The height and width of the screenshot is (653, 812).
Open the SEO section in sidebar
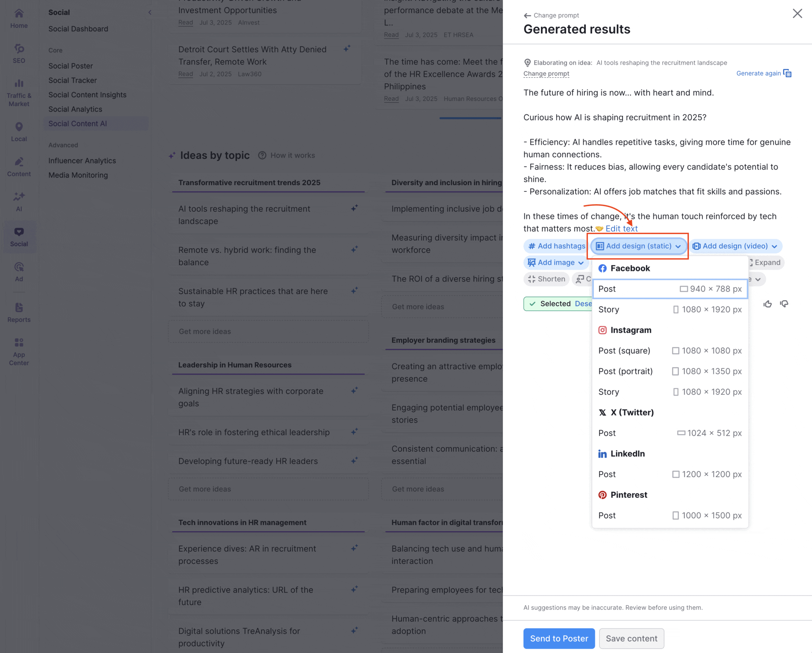pyautogui.click(x=19, y=54)
